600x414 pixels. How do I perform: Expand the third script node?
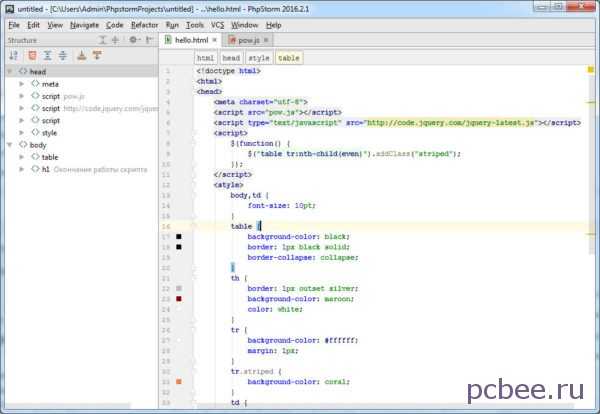(x=21, y=121)
